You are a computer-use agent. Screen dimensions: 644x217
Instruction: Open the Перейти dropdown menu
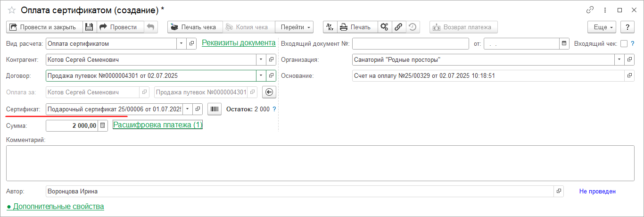click(x=295, y=27)
